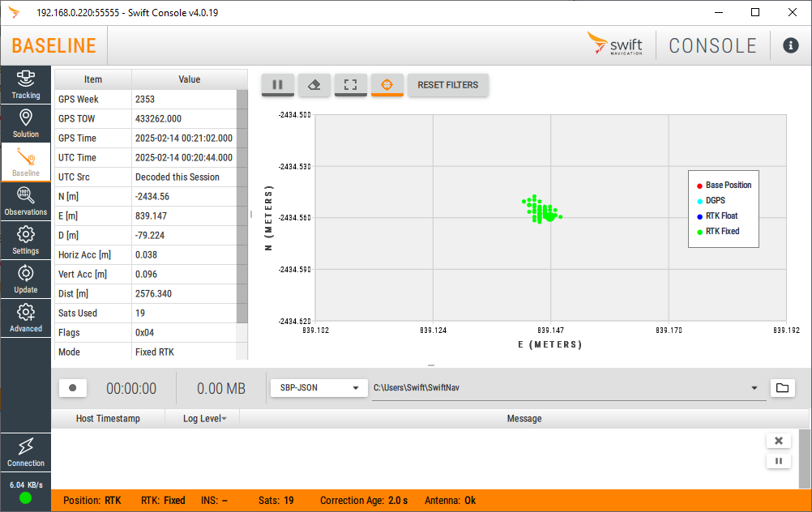
Task: Click the 00:00:00 recording timer
Action: [131, 388]
